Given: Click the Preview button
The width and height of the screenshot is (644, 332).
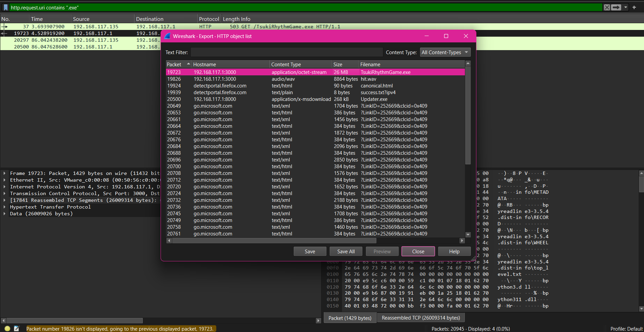Looking at the screenshot, I should [x=382, y=251].
